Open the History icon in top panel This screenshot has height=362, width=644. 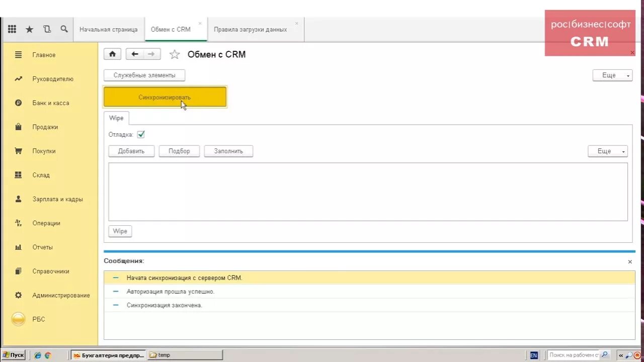coord(47,29)
